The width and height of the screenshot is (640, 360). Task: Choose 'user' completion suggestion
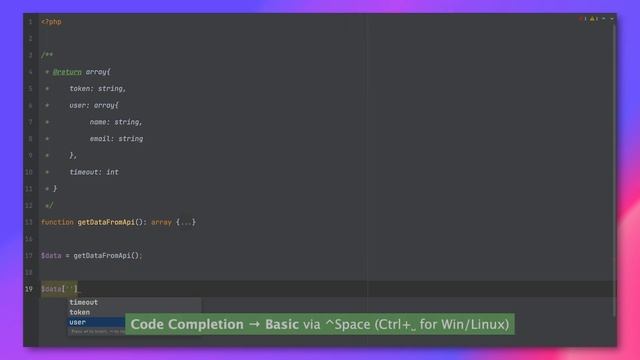pos(96,322)
